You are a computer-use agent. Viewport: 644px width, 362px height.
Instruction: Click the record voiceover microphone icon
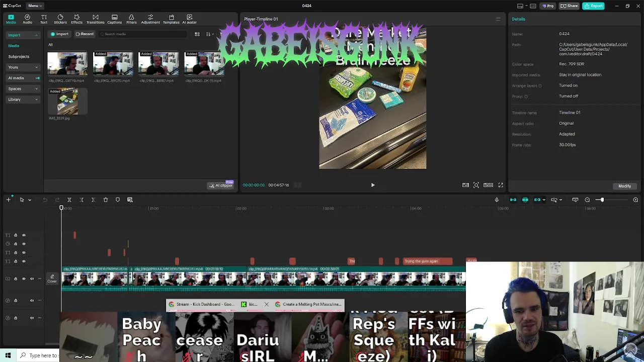point(497,200)
